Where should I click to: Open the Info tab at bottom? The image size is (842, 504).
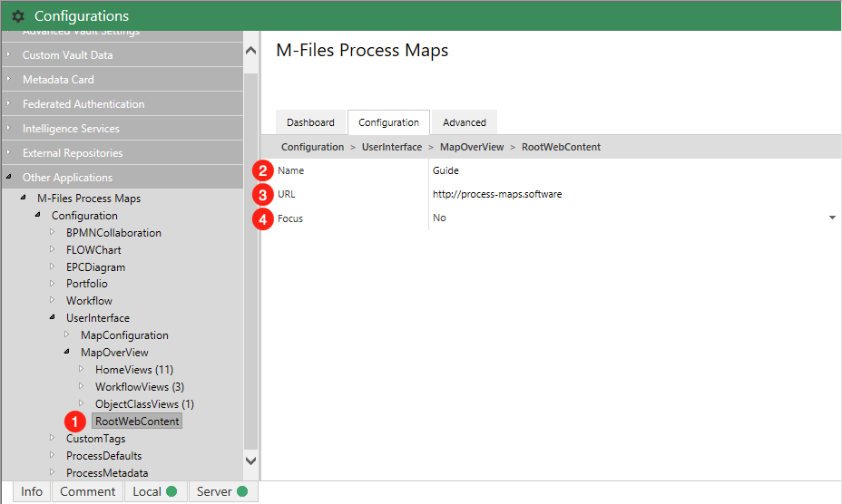[x=32, y=491]
